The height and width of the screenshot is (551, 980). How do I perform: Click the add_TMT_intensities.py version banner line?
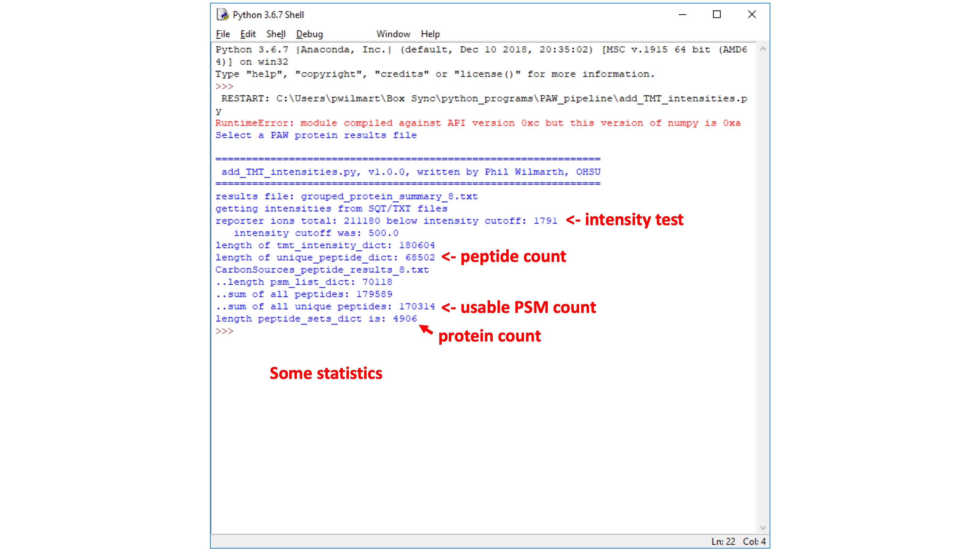tap(411, 172)
